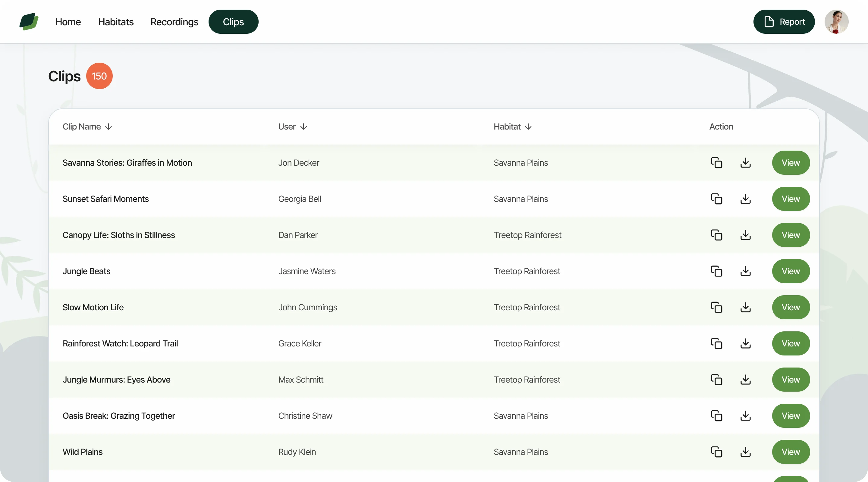Click the 150 clips count badge
This screenshot has height=482, width=868.
click(99, 76)
